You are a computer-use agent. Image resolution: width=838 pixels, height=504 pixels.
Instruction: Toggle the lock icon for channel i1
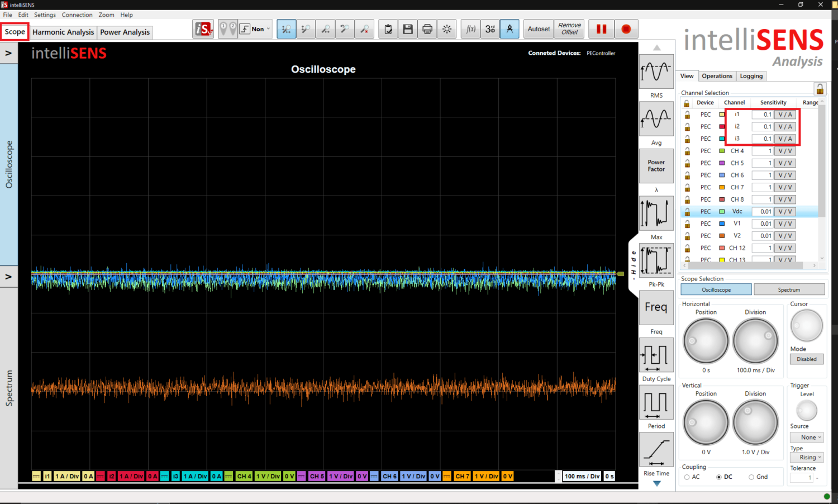(x=687, y=114)
